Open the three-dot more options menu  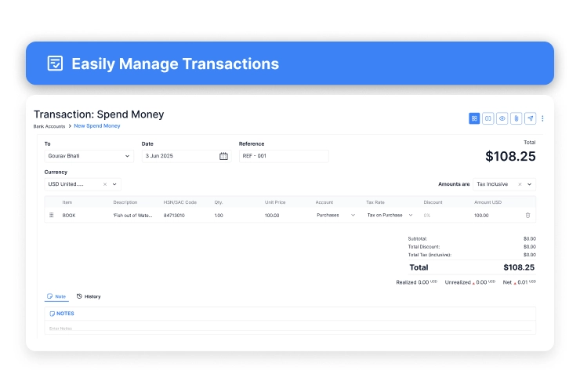click(542, 118)
